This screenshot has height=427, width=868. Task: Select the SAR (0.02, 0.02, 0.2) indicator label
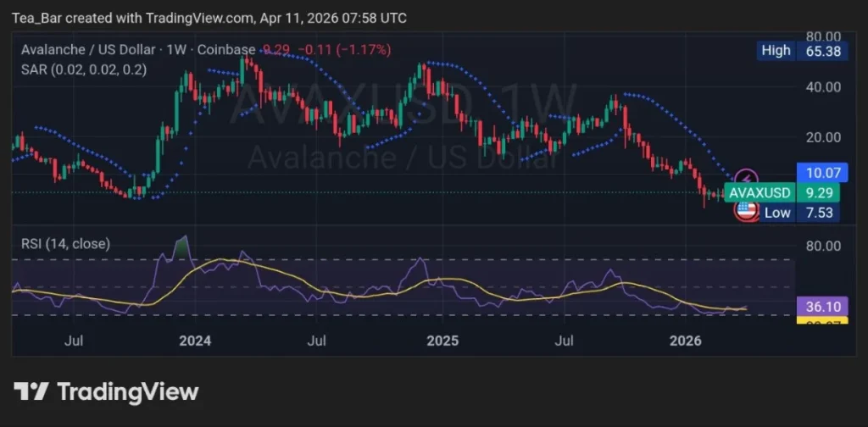[84, 69]
